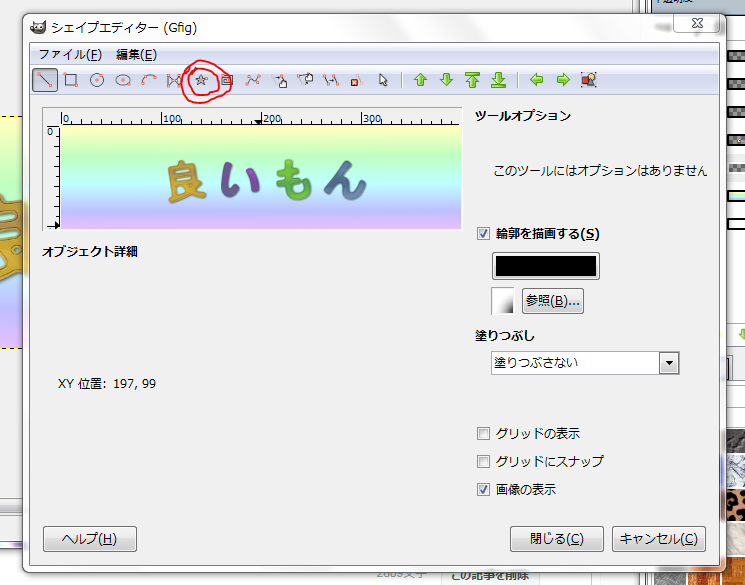745x585 pixels.
Task: Lower object to bottom icon
Action: coord(498,80)
